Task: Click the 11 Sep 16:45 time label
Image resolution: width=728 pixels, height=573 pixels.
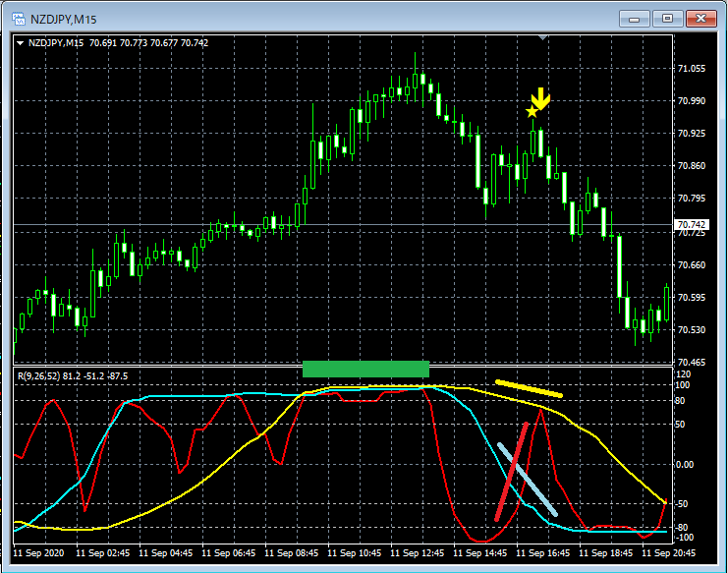Action: 543,553
